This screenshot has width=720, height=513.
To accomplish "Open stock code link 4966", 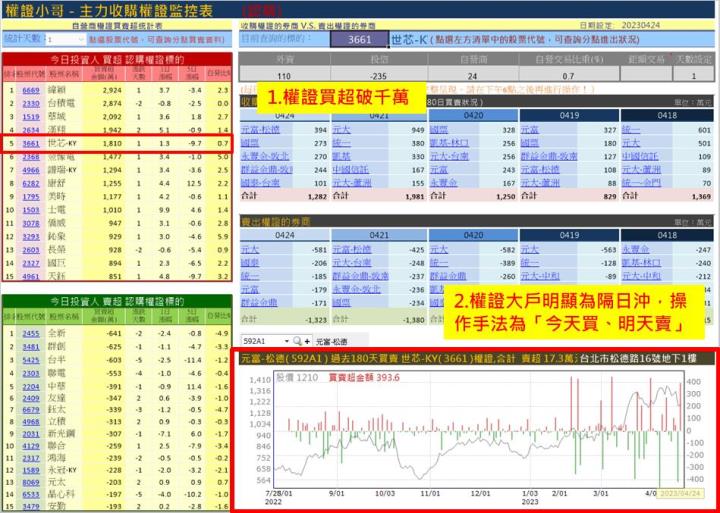I will [31, 170].
